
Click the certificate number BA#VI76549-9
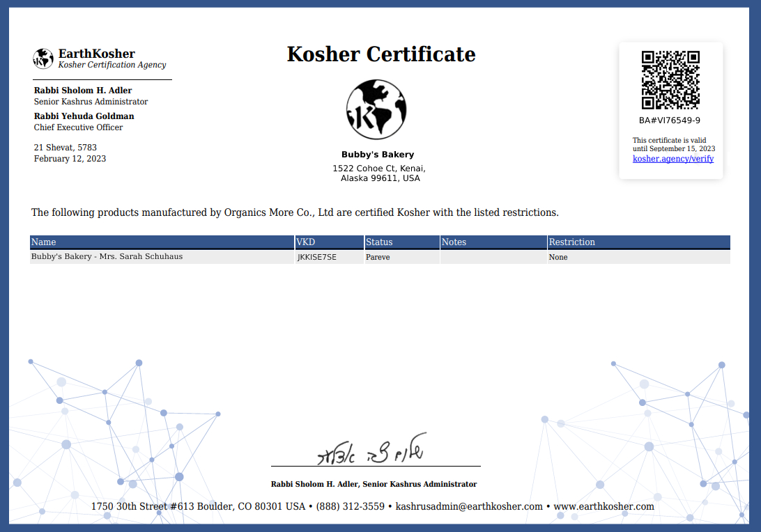point(670,120)
